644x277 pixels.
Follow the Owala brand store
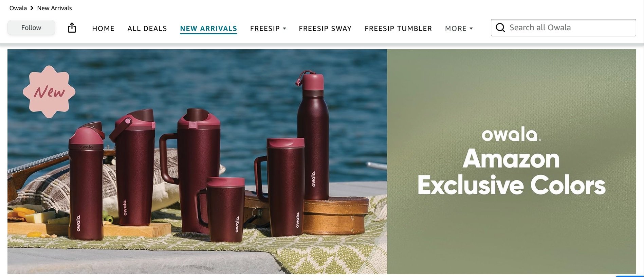click(x=31, y=28)
